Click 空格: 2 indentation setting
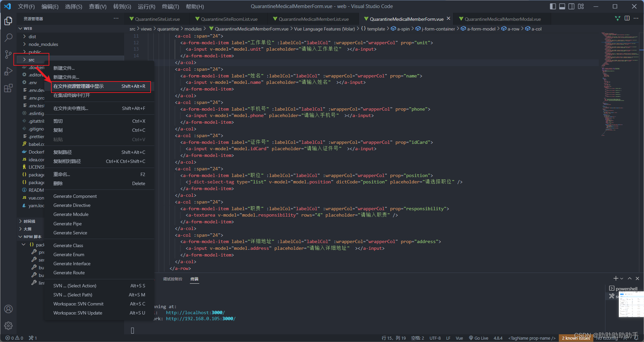Viewport: 644px width, 342px height. [x=417, y=338]
